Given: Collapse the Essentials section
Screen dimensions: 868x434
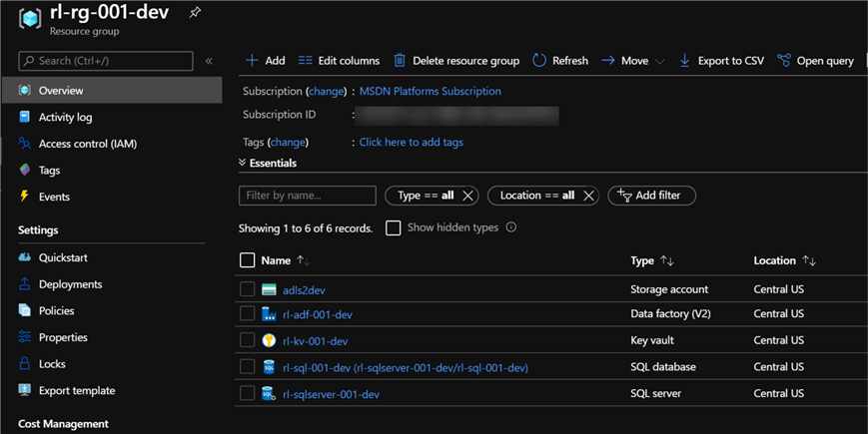Looking at the screenshot, I should [x=243, y=163].
